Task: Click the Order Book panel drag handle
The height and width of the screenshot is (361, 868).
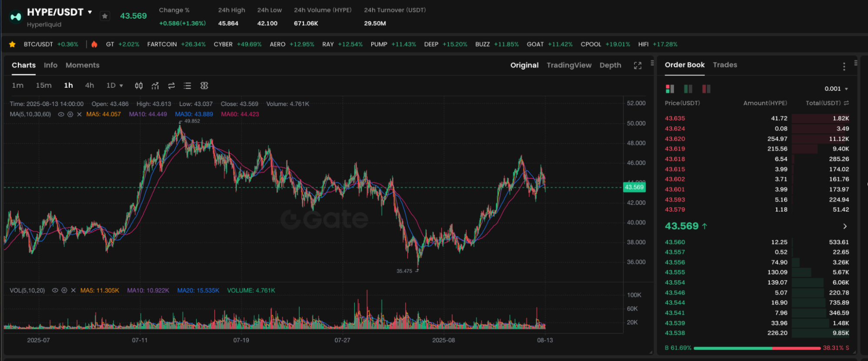Action: 855,63
